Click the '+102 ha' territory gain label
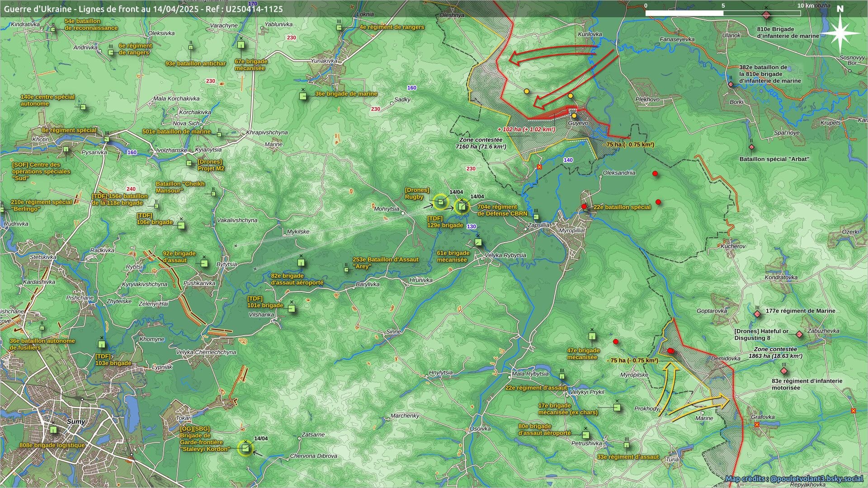The width and height of the screenshot is (868, 488). [526, 129]
